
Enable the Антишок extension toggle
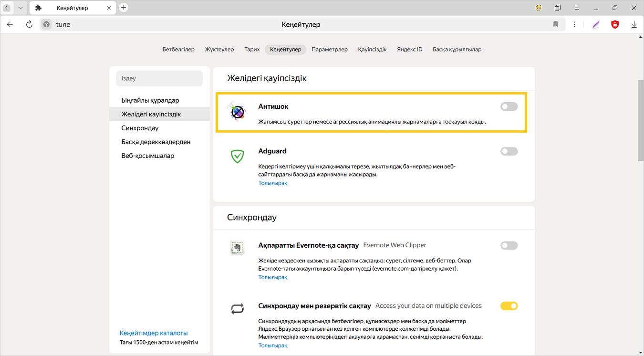[x=509, y=106]
